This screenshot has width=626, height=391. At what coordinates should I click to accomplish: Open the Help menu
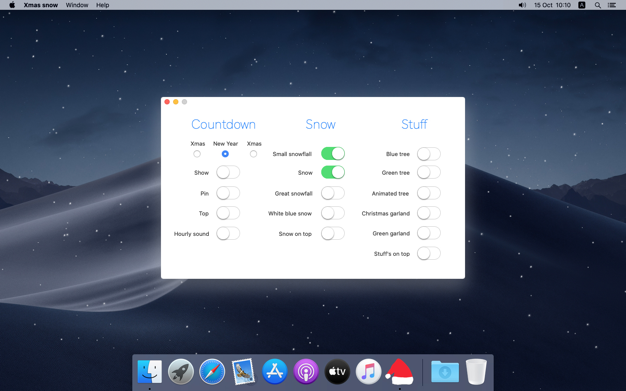(103, 5)
